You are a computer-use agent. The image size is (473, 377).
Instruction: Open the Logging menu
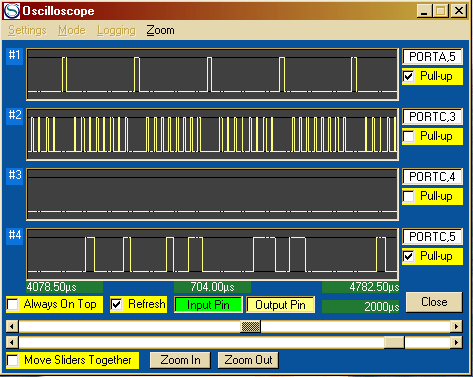pos(116,31)
